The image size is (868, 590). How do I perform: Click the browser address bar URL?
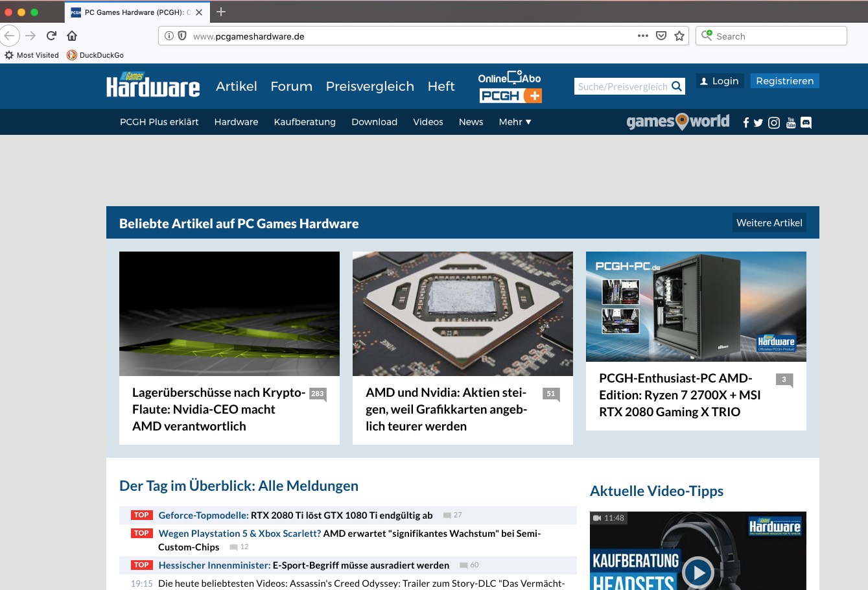pos(248,36)
